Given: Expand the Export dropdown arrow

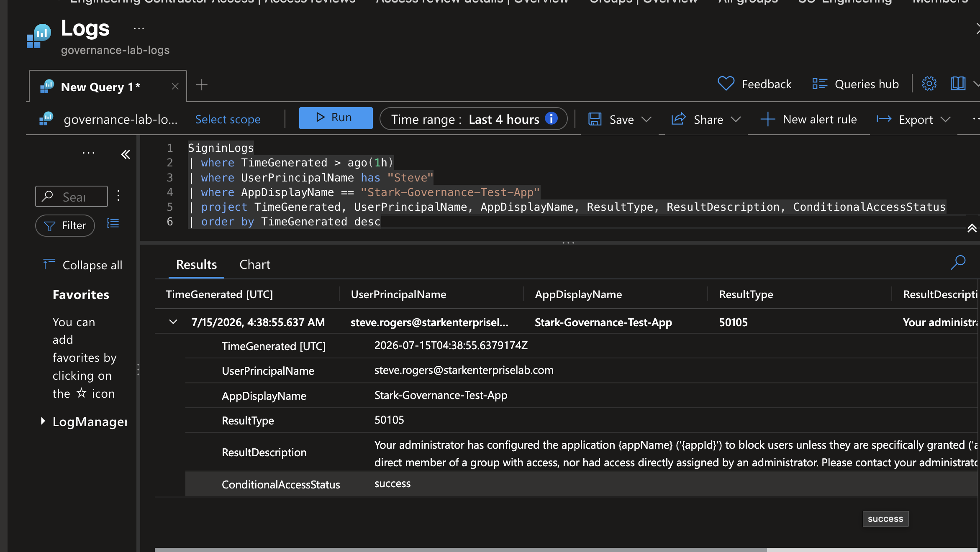Looking at the screenshot, I should [x=945, y=120].
